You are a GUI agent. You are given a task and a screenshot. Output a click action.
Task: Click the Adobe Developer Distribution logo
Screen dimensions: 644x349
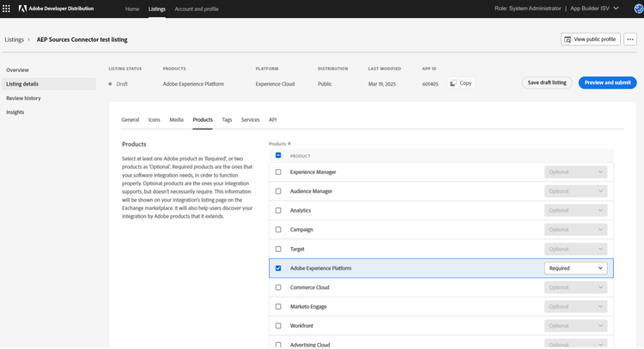click(57, 9)
